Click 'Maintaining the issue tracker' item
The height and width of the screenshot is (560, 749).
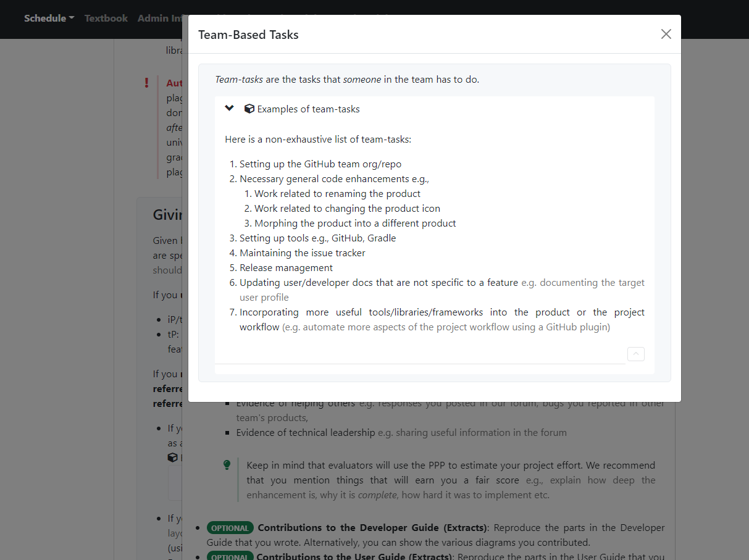tap(302, 253)
